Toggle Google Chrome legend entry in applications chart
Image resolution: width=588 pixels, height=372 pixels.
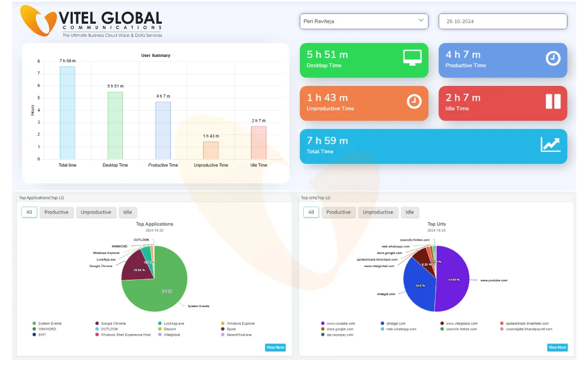click(113, 324)
